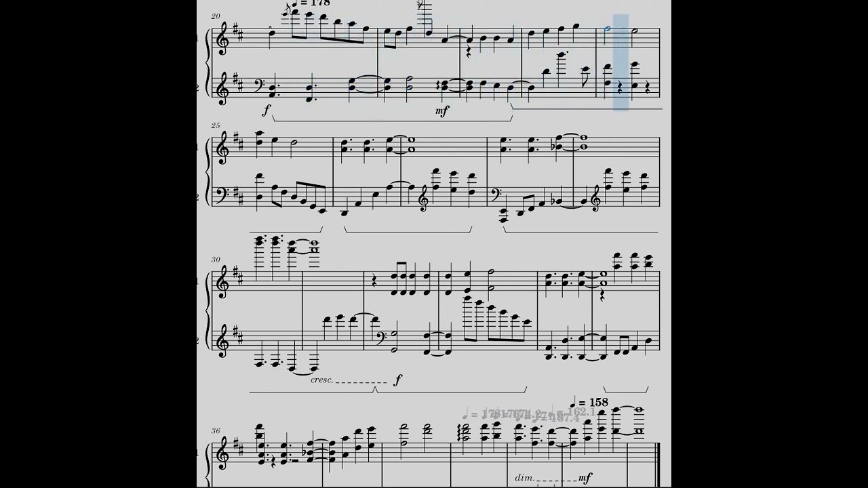Select the cresc. text marking
Viewport: 868px width, 488px height.
coord(321,380)
